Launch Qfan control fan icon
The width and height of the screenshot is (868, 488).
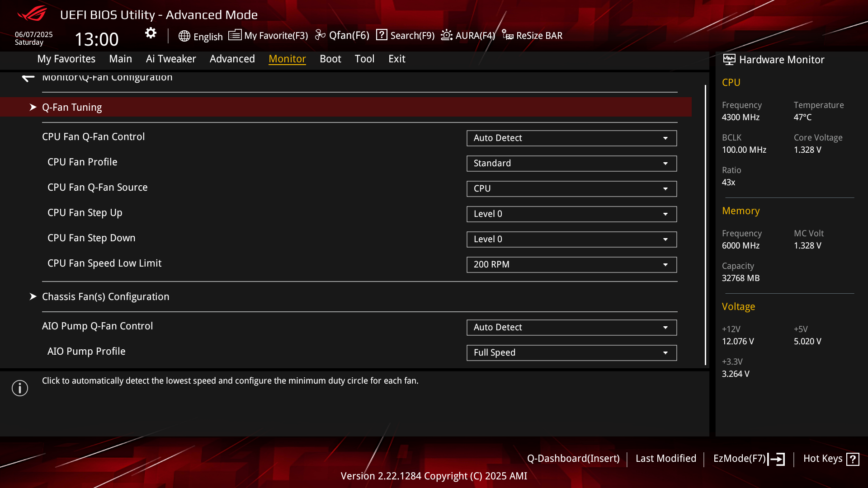coord(320,35)
